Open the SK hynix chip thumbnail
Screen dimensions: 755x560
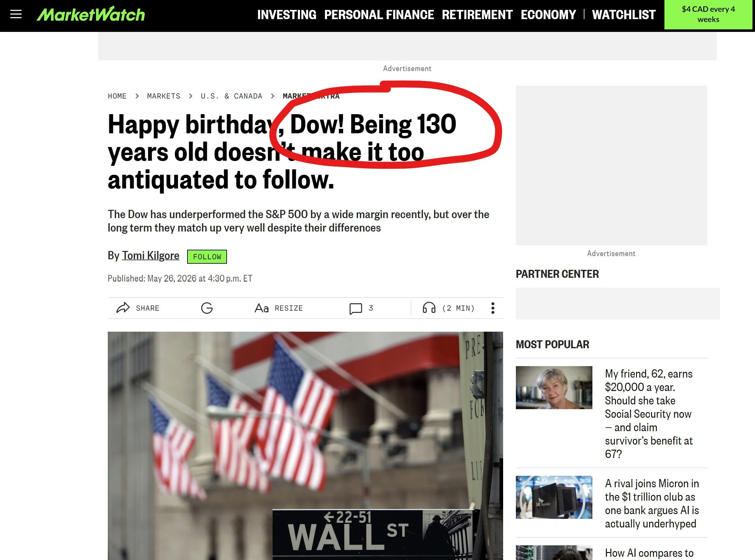coord(554,497)
